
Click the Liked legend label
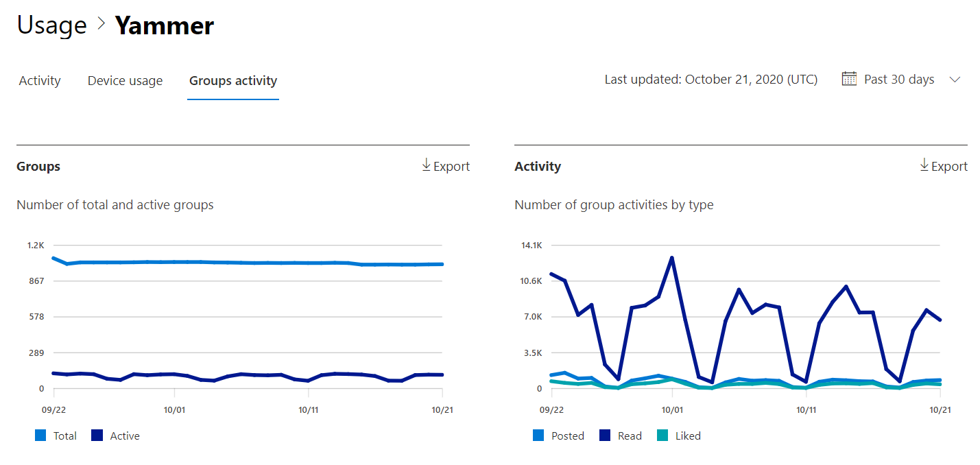(x=688, y=436)
